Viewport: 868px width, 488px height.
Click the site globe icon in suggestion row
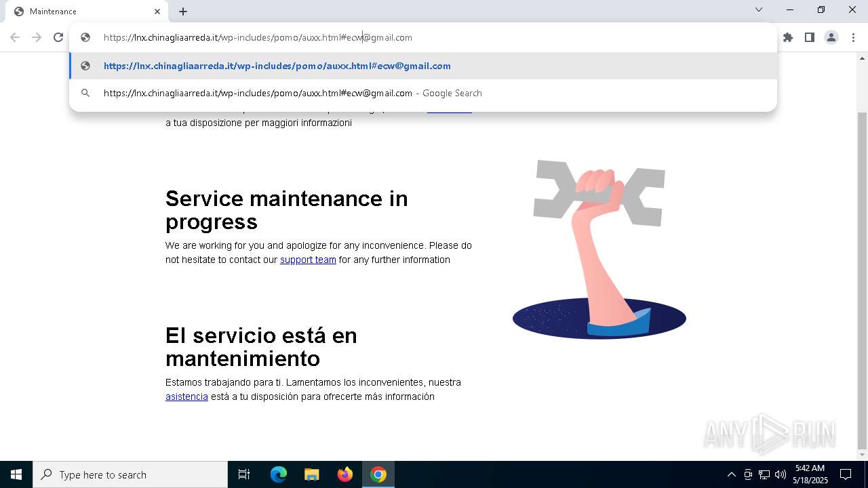(85, 66)
